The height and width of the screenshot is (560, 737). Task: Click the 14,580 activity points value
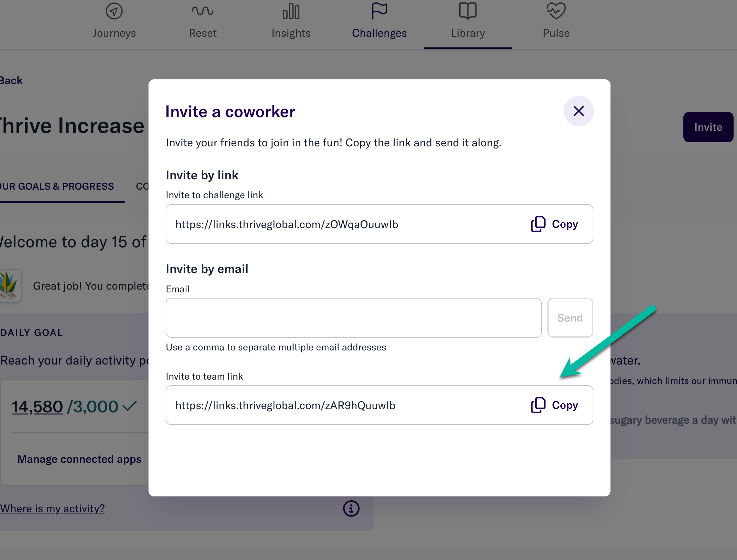[x=37, y=407]
